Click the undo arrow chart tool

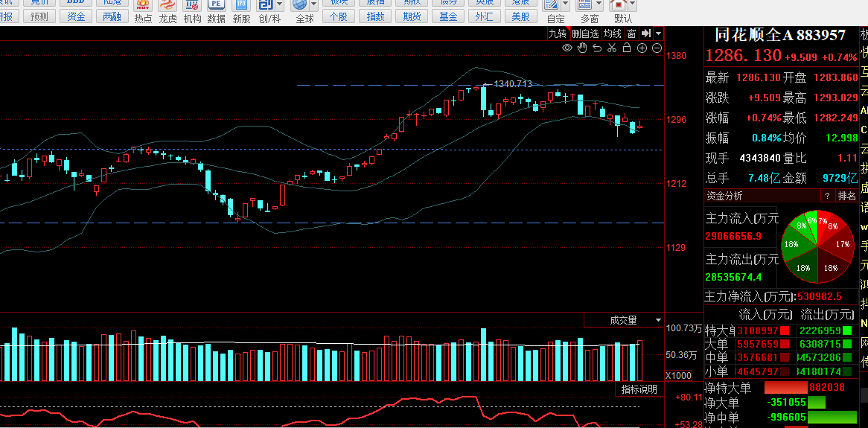point(597,48)
